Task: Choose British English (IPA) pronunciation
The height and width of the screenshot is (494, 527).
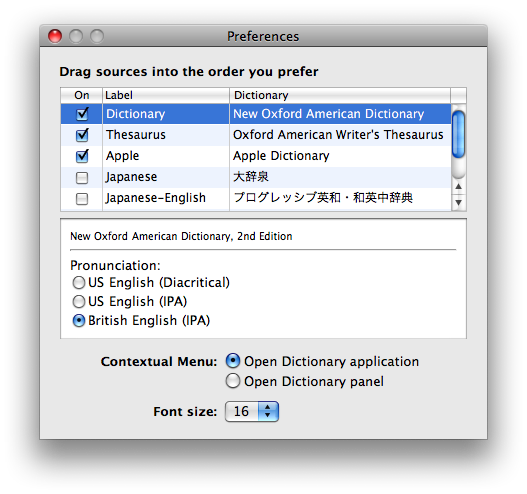Action: (79, 321)
